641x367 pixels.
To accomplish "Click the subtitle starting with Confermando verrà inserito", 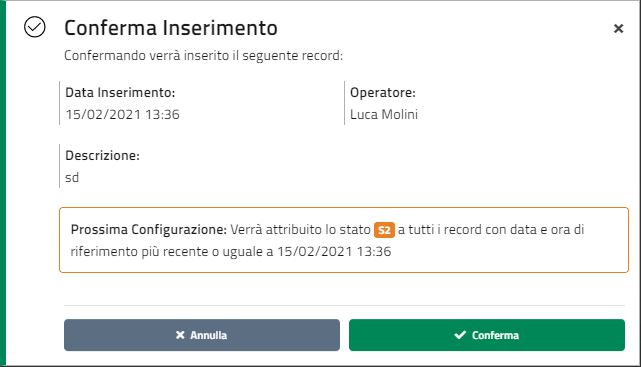I will coord(204,55).
